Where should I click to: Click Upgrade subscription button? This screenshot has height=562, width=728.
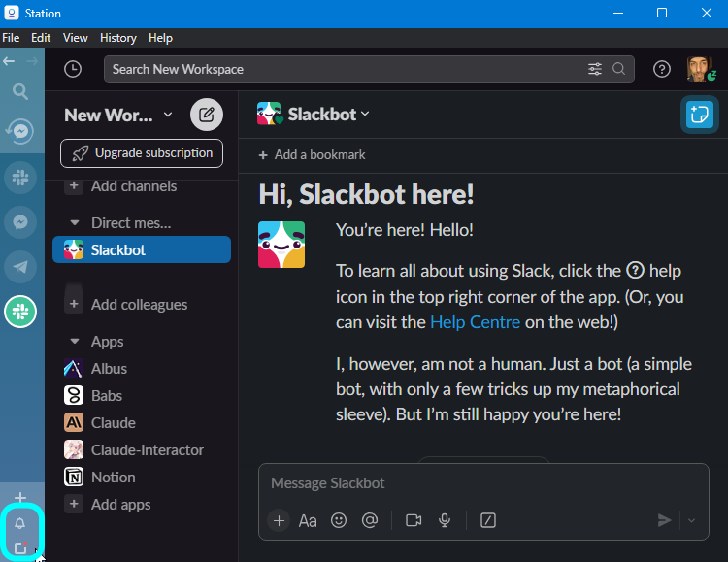pyautogui.click(x=142, y=152)
